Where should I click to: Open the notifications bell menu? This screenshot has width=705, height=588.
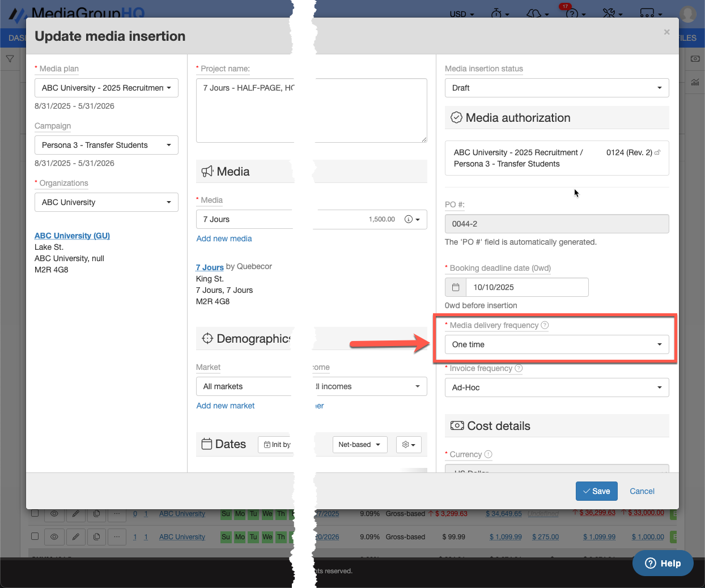tap(534, 13)
